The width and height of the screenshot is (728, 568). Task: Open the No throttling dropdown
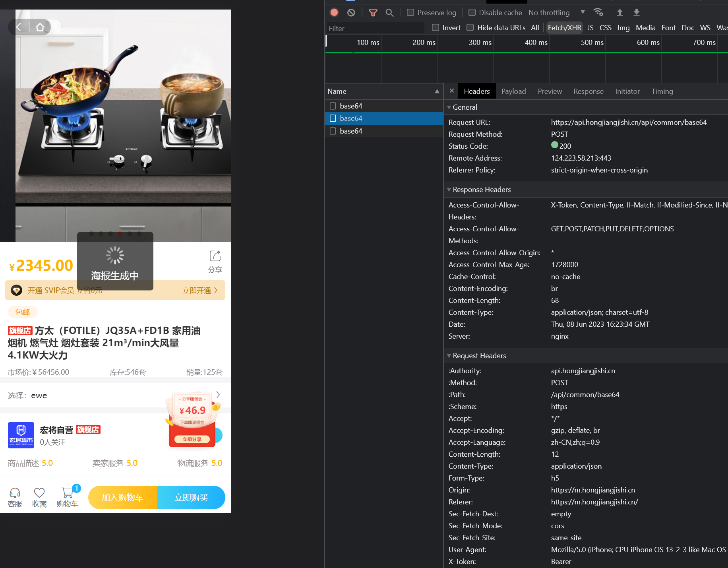point(556,12)
